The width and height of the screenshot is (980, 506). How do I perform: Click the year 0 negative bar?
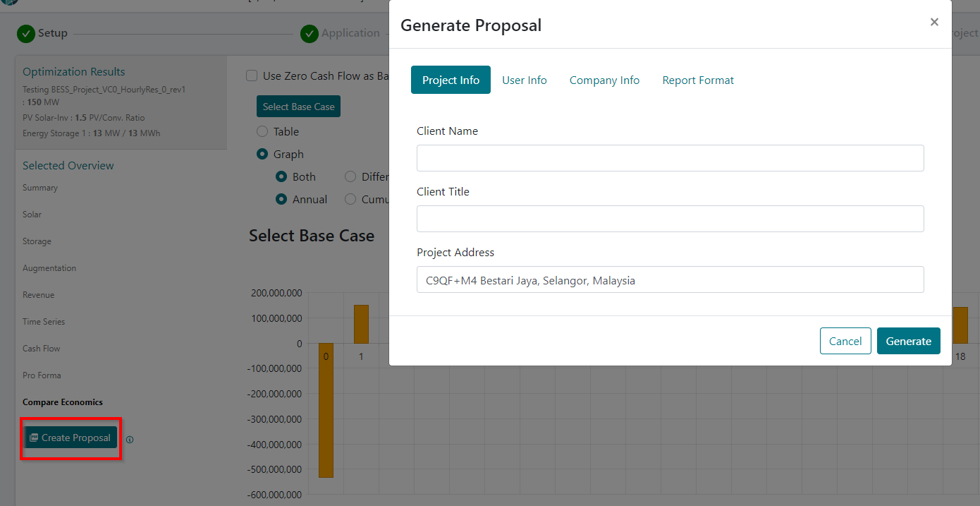(326, 411)
